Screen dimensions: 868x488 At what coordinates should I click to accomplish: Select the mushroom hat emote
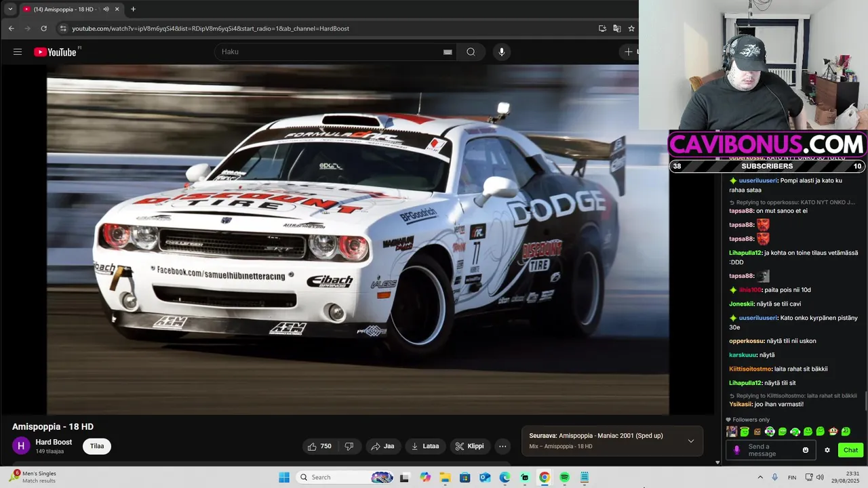[x=833, y=431]
